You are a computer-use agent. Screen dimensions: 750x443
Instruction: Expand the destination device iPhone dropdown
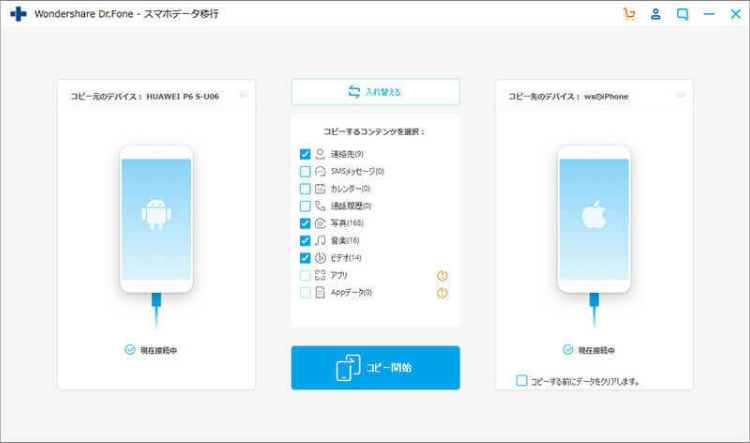680,96
